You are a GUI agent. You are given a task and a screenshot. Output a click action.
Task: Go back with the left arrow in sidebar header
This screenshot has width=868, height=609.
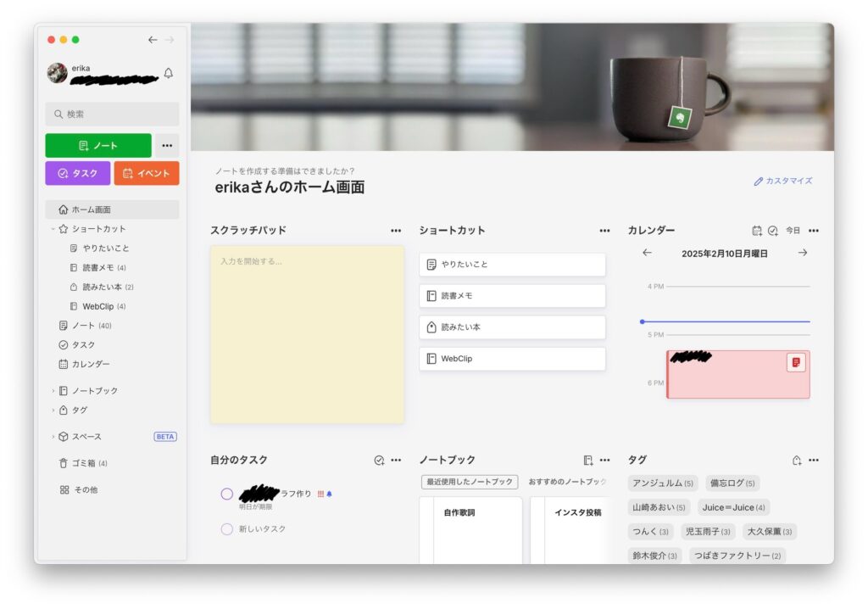(x=153, y=40)
